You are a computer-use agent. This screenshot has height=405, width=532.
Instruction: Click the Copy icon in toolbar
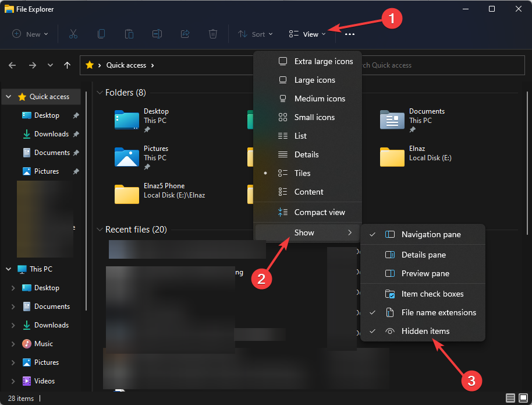[101, 34]
